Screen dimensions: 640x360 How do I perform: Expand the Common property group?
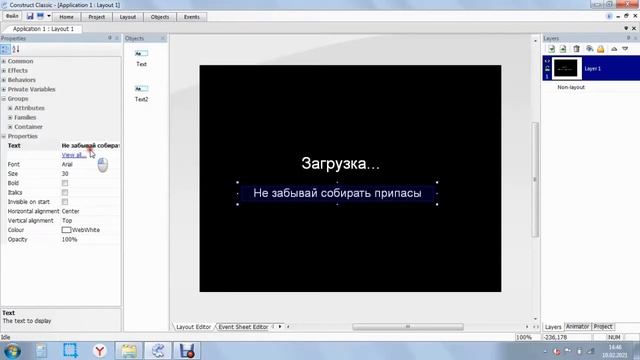(x=4, y=61)
